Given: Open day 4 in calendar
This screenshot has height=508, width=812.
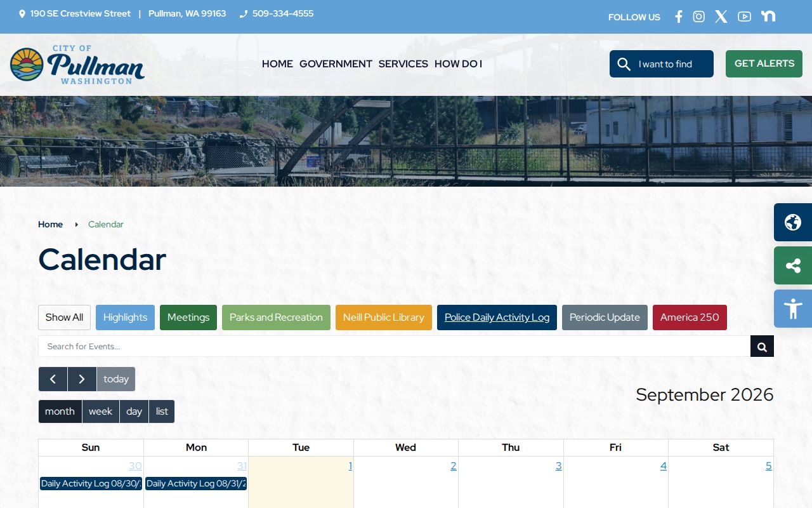Looking at the screenshot, I should pyautogui.click(x=664, y=466).
